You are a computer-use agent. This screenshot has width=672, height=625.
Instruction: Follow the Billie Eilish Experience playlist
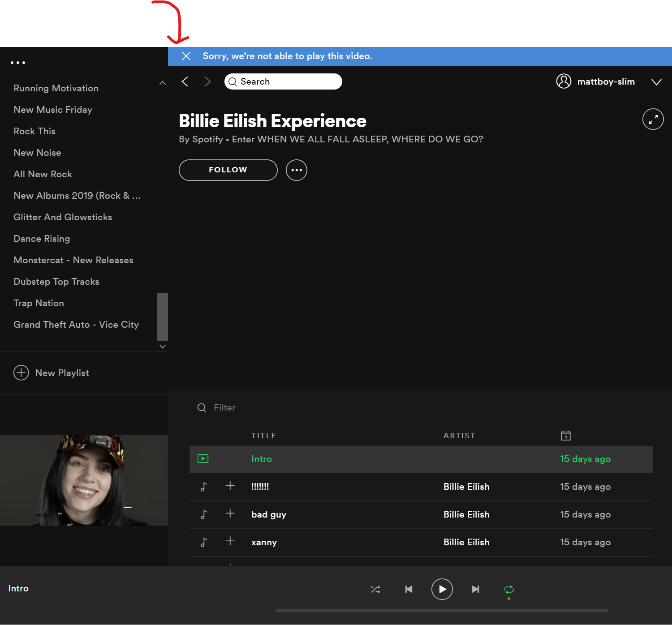point(228,170)
